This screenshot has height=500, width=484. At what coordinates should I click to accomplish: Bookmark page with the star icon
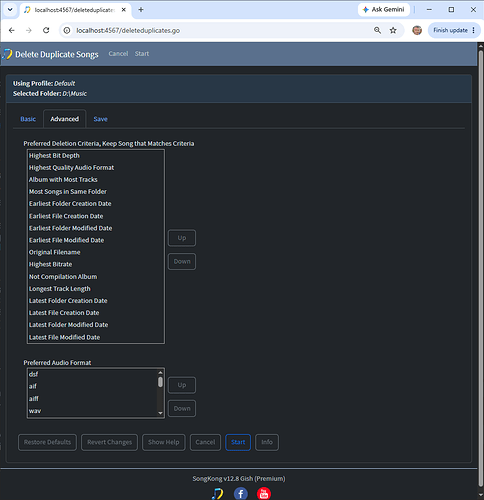[x=393, y=30]
